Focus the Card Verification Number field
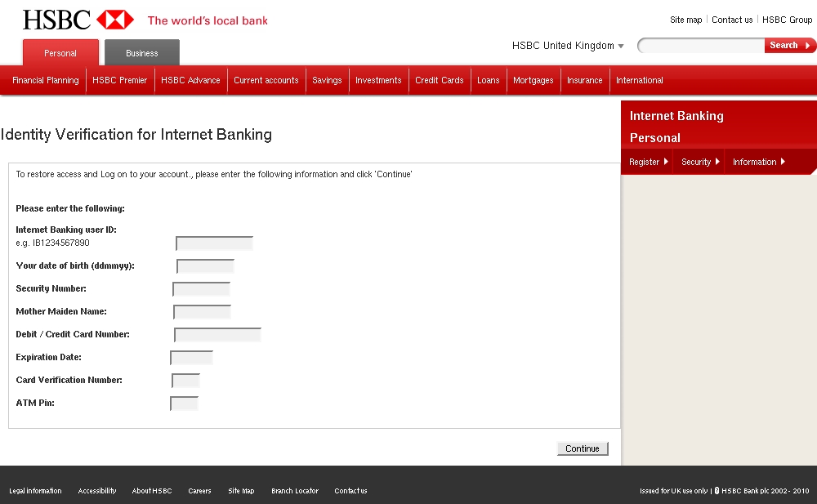This screenshot has height=504, width=817. [x=185, y=381]
